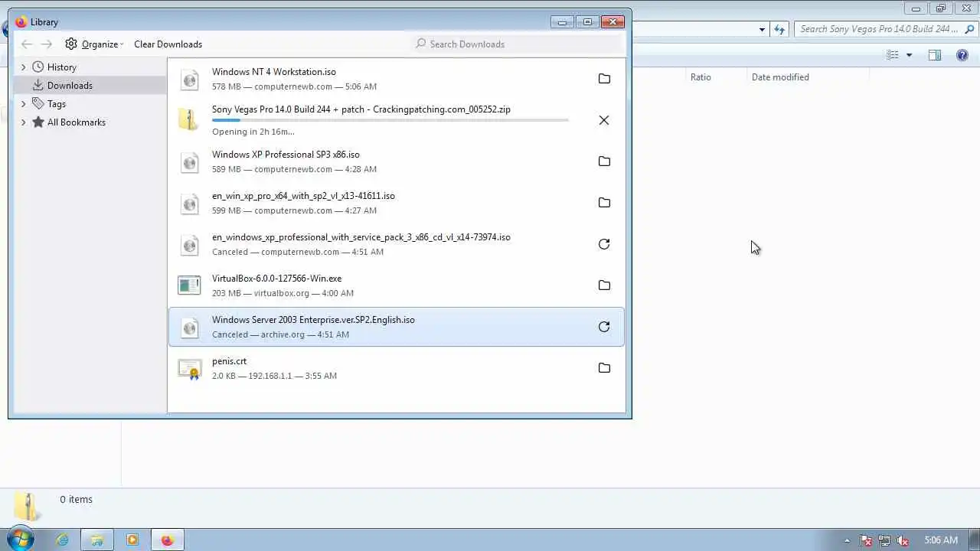Click Clear Downloads button

pyautogui.click(x=168, y=44)
